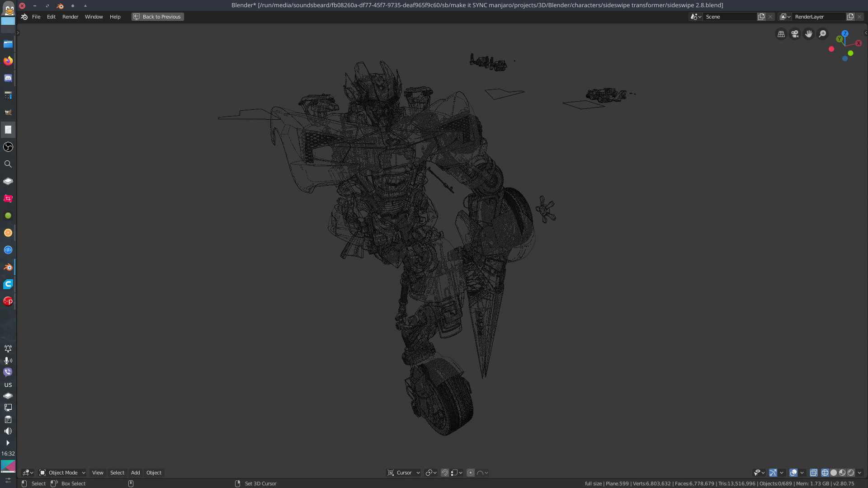
Task: Open the view layer browse dropdown icon
Action: [x=785, y=17]
